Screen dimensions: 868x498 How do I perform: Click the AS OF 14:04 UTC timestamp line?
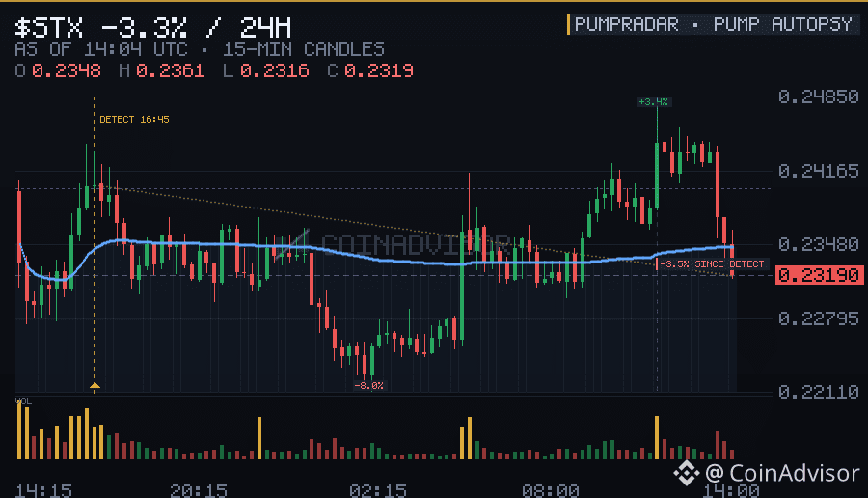point(200,50)
